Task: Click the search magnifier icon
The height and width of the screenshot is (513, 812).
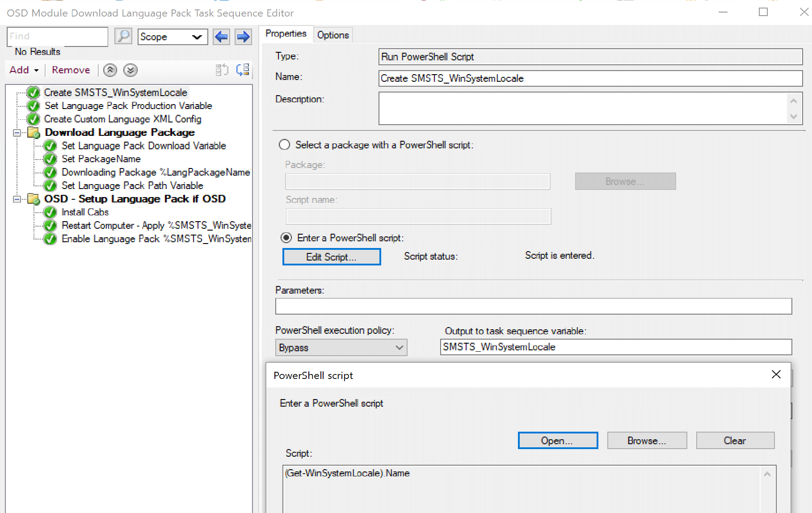Action: [124, 36]
